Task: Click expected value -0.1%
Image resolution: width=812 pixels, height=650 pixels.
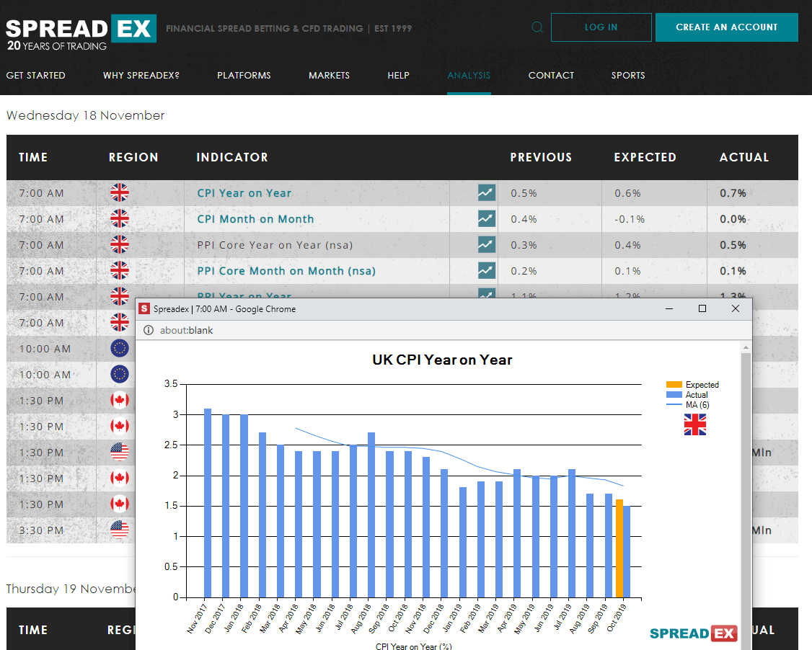Action: (630, 219)
